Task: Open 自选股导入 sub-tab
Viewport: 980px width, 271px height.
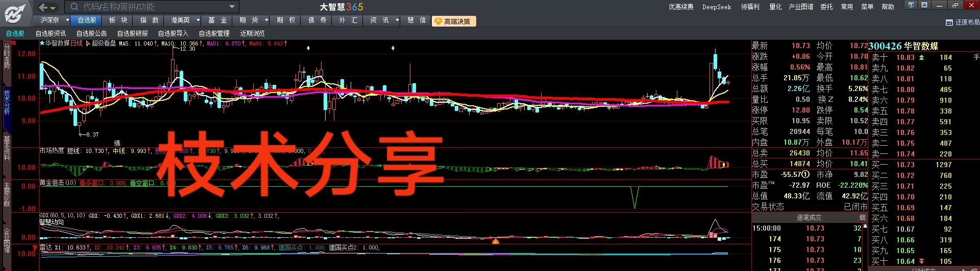Action: (x=173, y=33)
